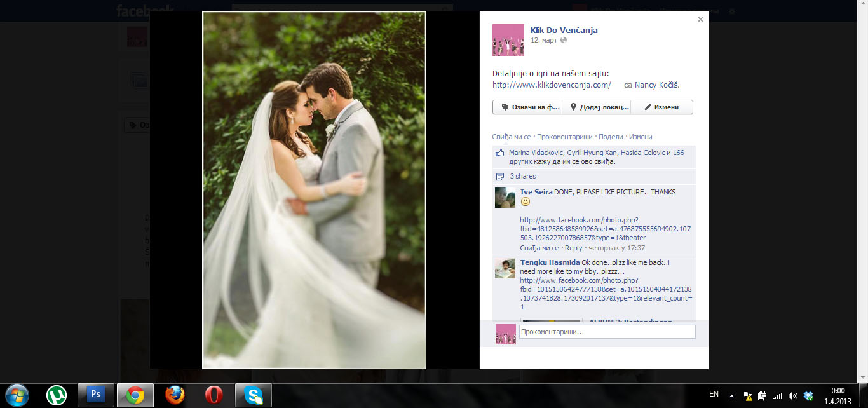
Task: Close the photo viewer with the X
Action: tap(700, 20)
